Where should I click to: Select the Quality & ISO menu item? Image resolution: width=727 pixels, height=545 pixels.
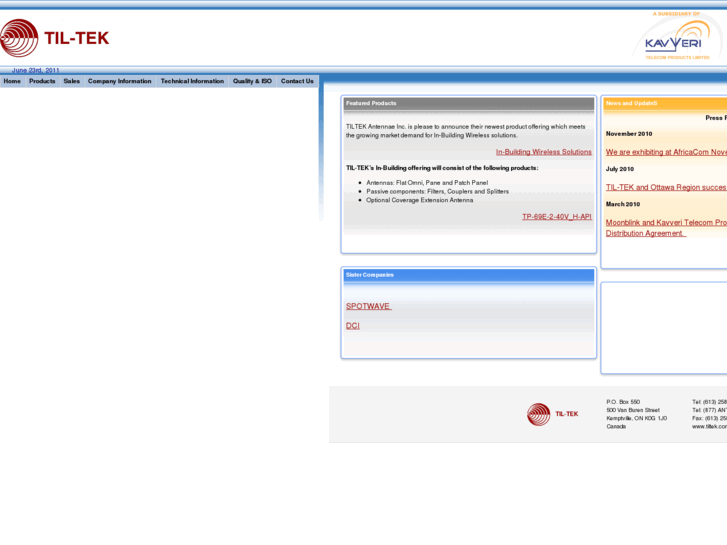(252, 81)
